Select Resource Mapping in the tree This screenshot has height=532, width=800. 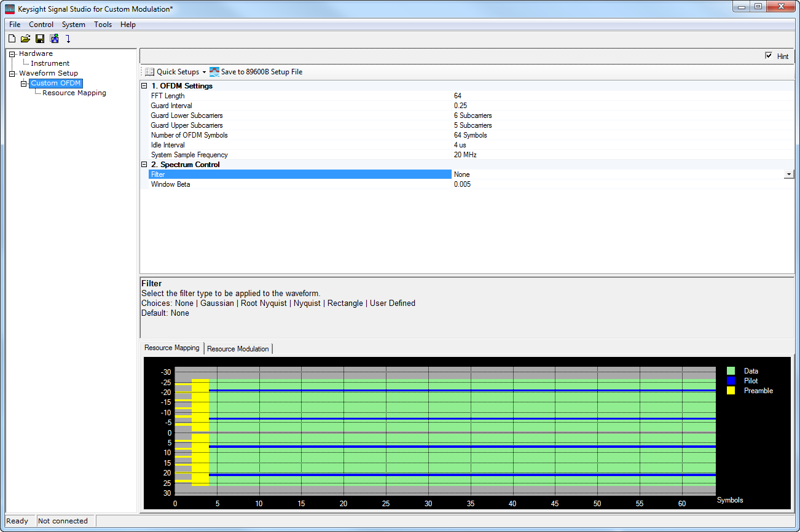click(x=74, y=93)
